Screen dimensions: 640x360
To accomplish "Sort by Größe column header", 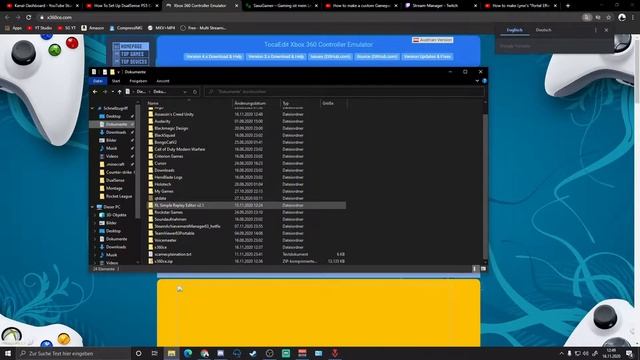I will (333, 103).
